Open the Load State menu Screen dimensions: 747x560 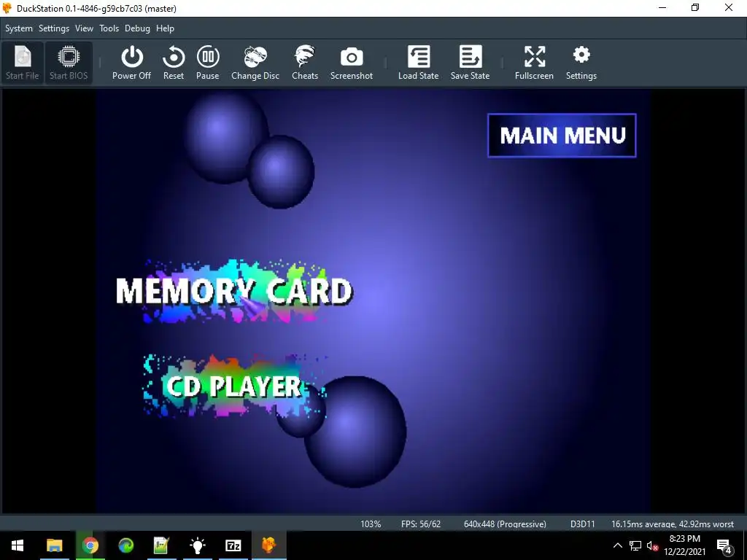pyautogui.click(x=418, y=63)
